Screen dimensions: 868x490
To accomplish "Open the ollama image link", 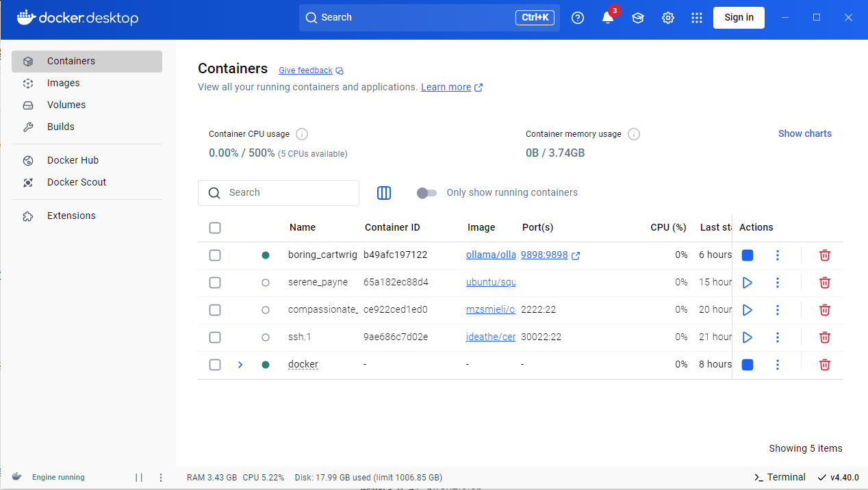I will [x=491, y=255].
